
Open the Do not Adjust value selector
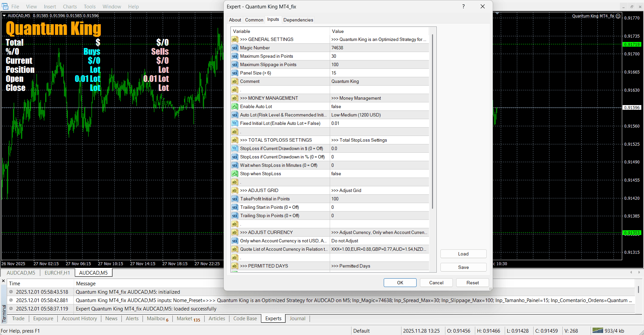[x=379, y=241]
